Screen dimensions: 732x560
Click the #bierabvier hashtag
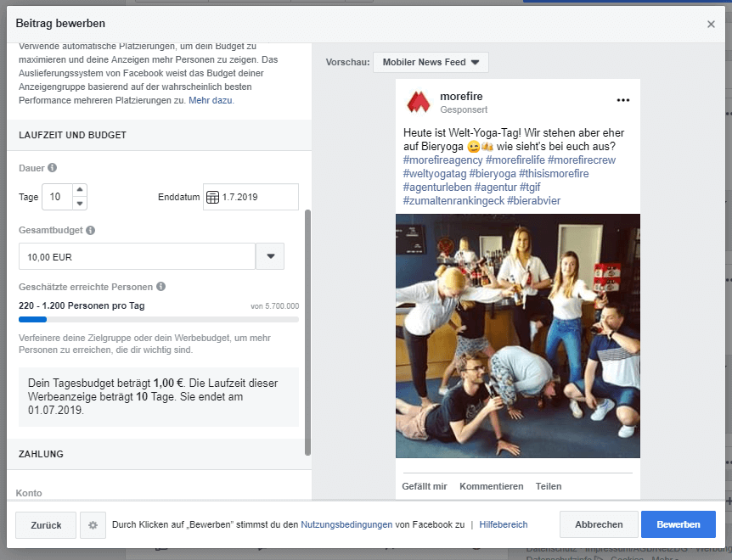coord(533,200)
